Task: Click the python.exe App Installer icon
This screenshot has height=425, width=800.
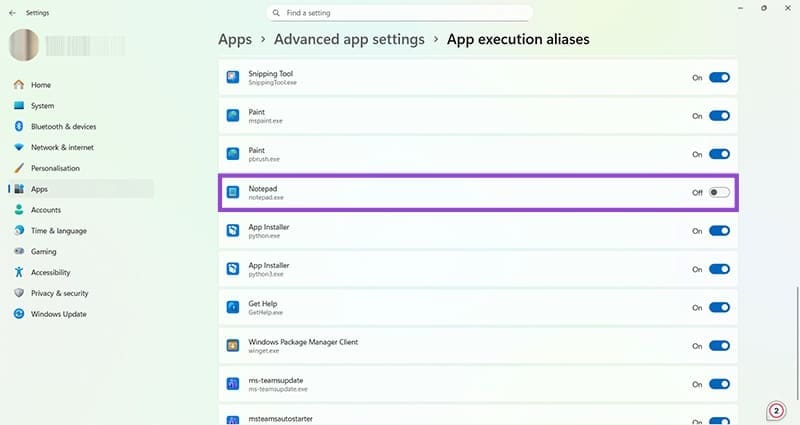Action: tap(232, 230)
